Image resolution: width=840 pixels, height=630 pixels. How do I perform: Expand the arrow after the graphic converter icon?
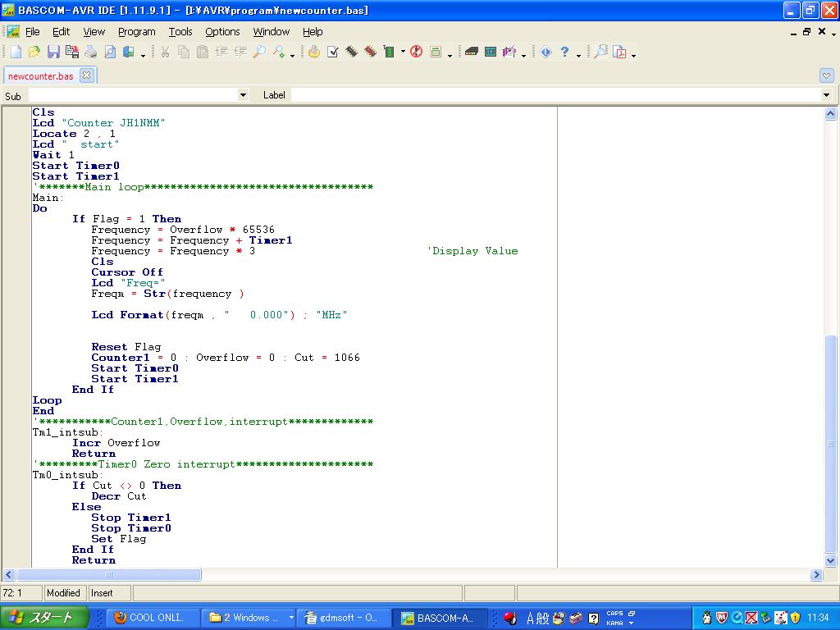tap(523, 55)
